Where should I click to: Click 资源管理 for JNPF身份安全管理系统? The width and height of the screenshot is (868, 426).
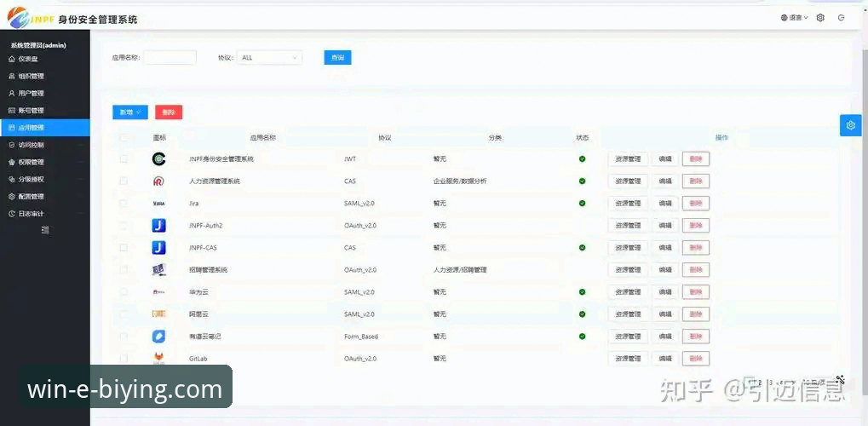click(x=628, y=159)
